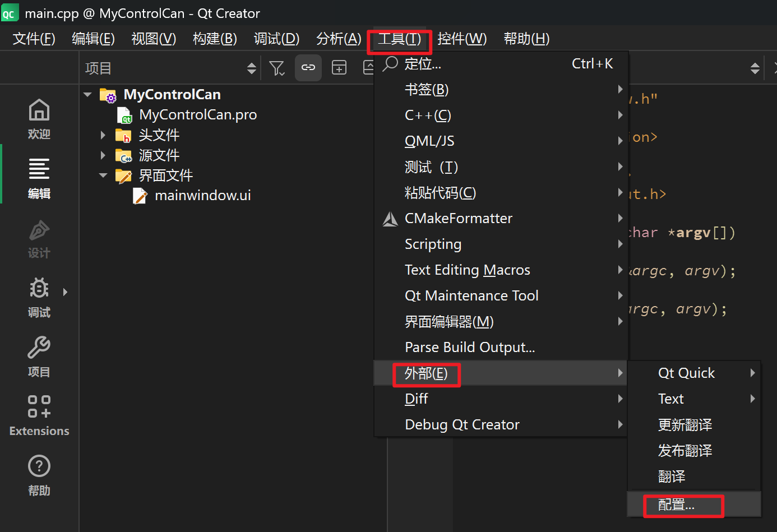Click the 源文件 sources folder icon
Viewport: 777px width, 532px height.
tap(123, 155)
